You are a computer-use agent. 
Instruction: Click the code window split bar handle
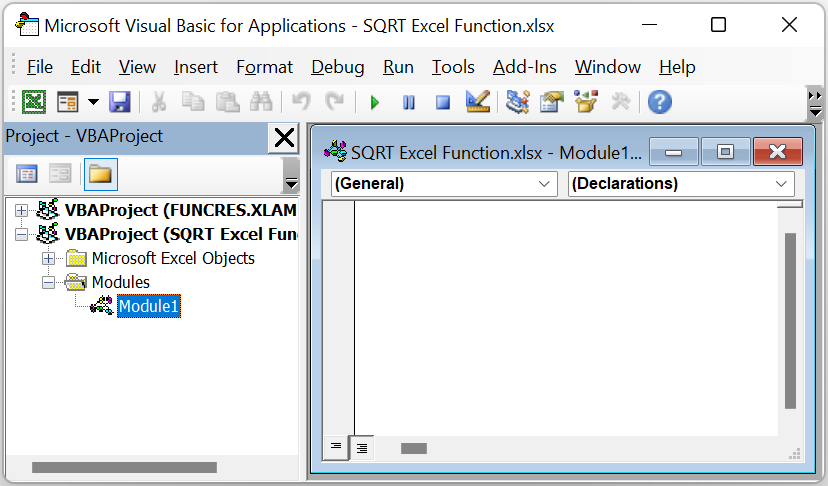(x=790, y=204)
